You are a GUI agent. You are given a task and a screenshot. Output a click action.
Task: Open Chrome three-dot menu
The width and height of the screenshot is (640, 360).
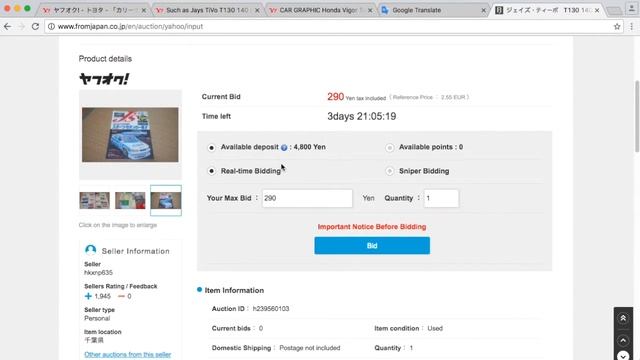click(631, 27)
